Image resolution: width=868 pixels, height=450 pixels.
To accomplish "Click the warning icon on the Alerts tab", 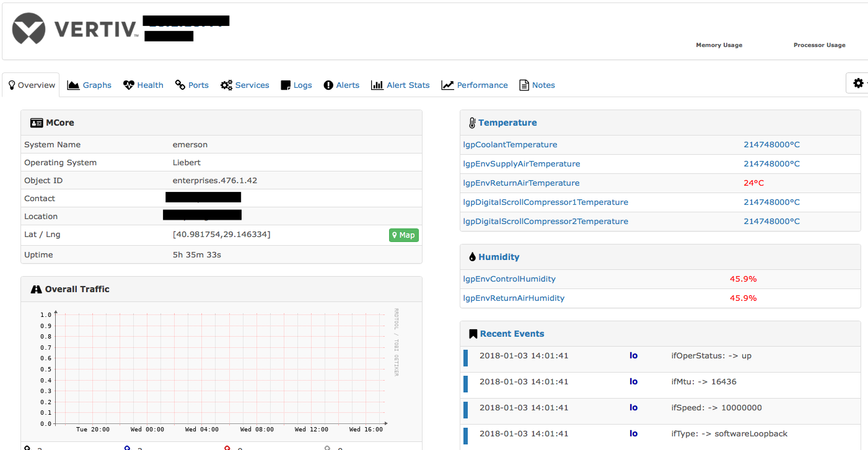I will pyautogui.click(x=328, y=85).
